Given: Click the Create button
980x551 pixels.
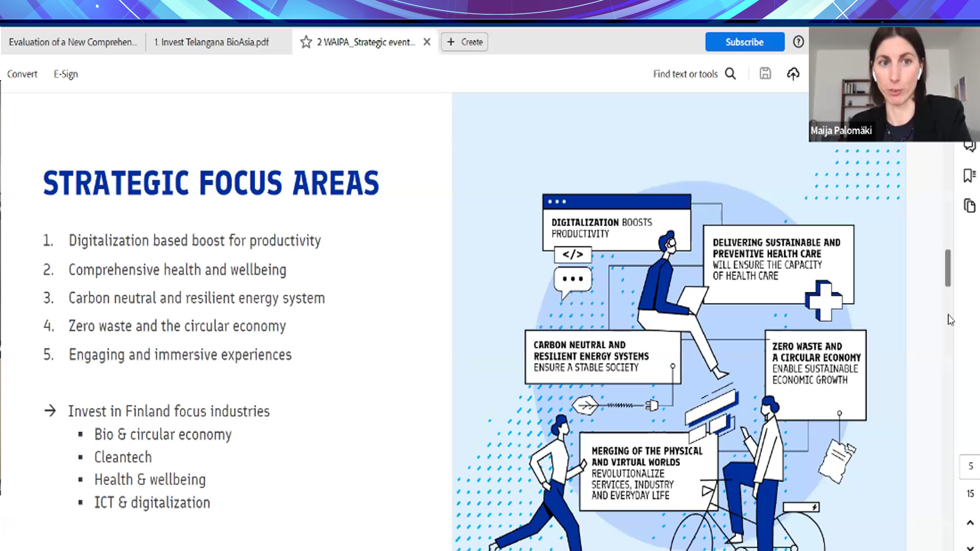Looking at the screenshot, I should click(x=464, y=42).
